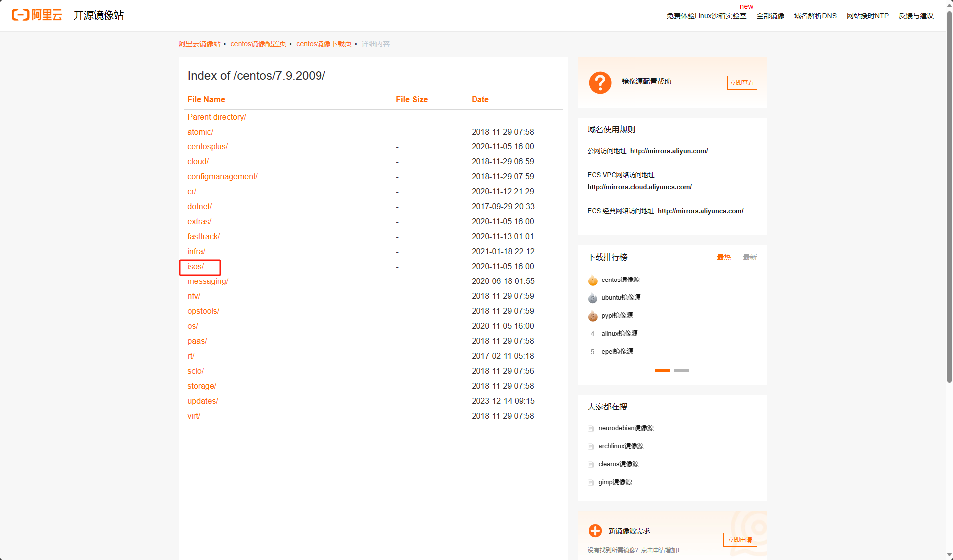This screenshot has width=953, height=560.
Task: Open the nfv/ directory
Action: (194, 296)
